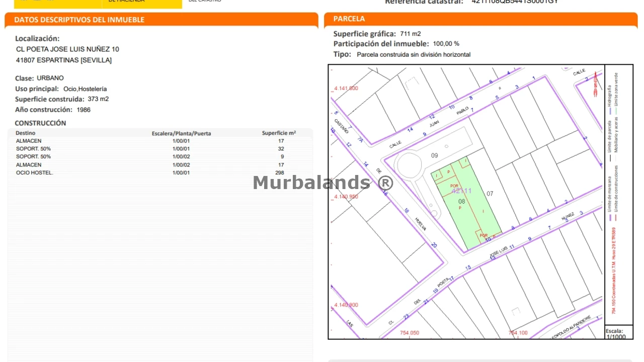Click the address CL POETA JOSE LUIS NUÑEZ 10
This screenshot has width=644, height=362.
[67, 49]
